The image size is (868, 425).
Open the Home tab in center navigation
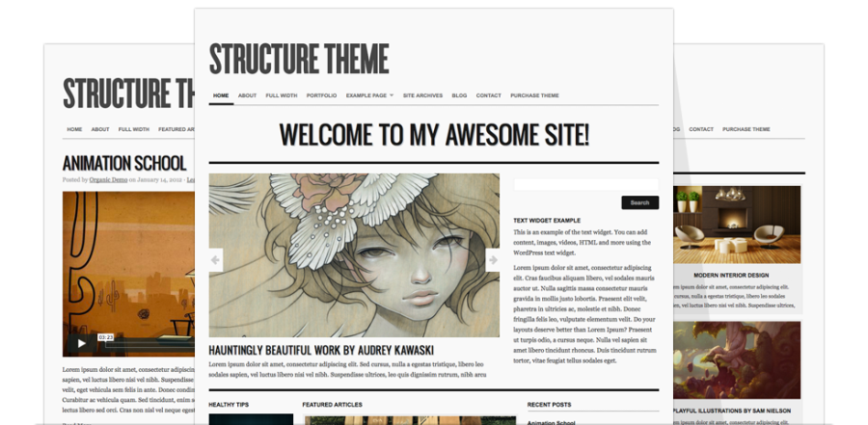[x=221, y=95]
